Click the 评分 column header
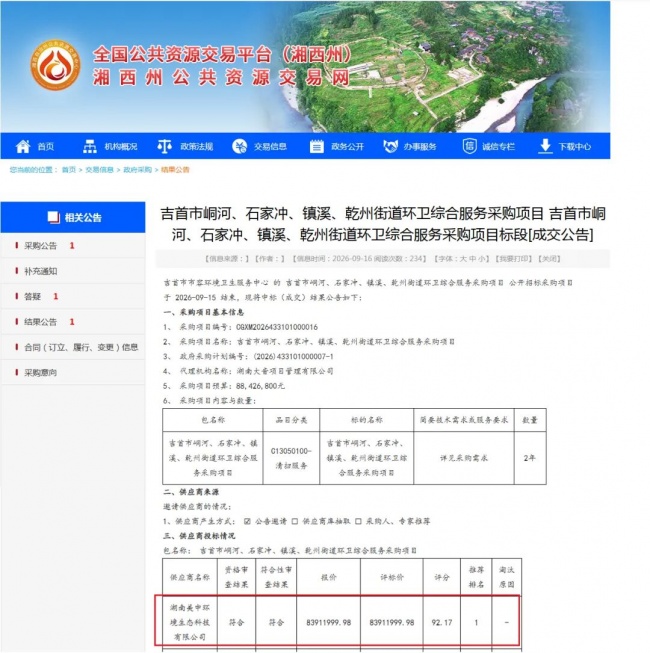Viewport: 650px width, 653px height. click(x=442, y=577)
